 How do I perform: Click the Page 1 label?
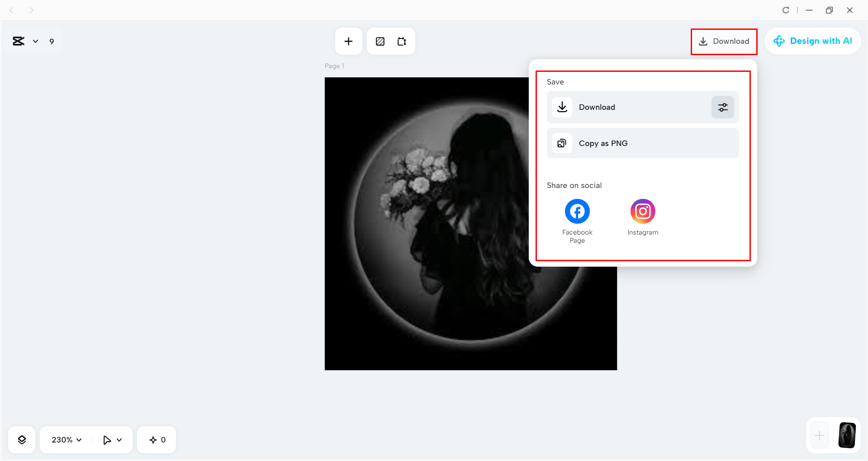pos(334,66)
